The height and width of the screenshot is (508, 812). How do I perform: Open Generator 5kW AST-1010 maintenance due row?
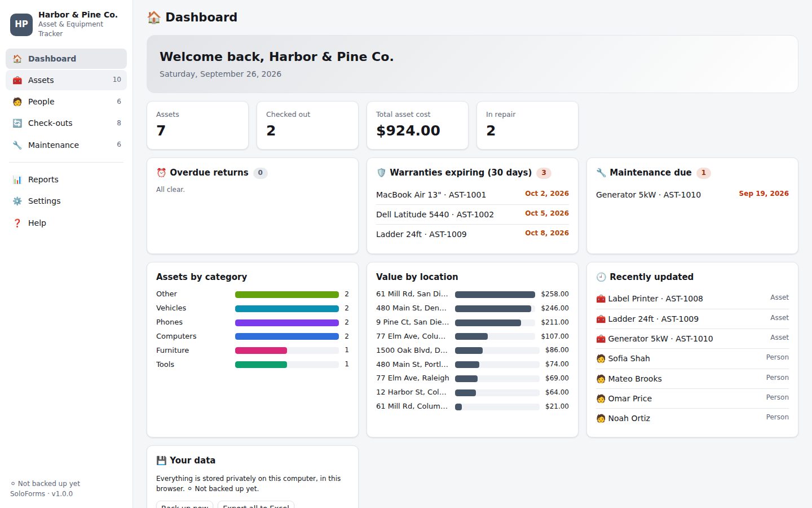pos(692,195)
